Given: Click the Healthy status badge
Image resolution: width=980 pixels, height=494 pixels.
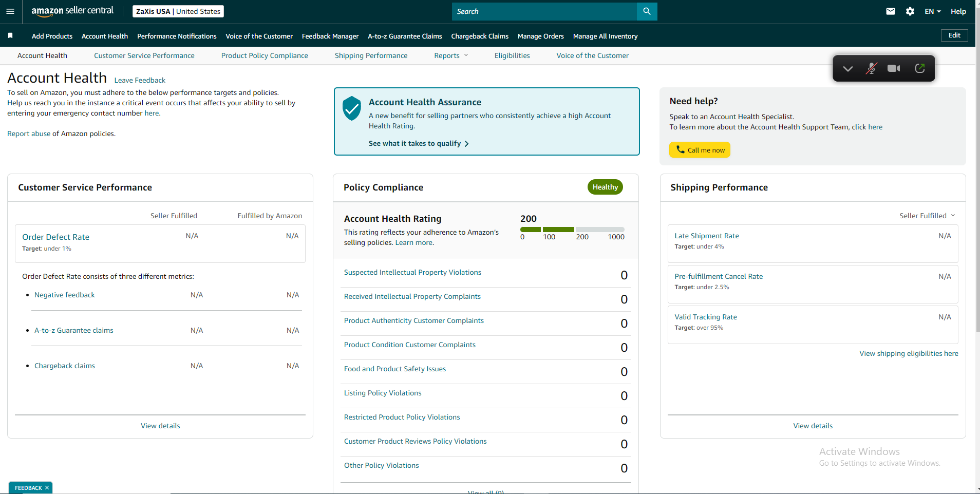Looking at the screenshot, I should click(605, 187).
